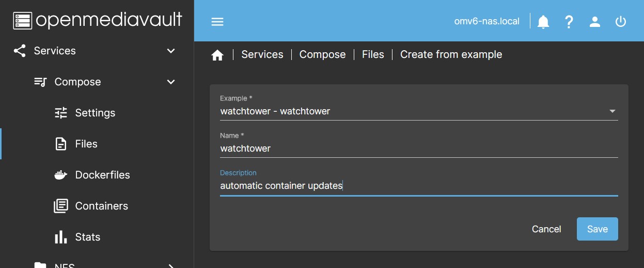This screenshot has width=644, height=268.
Task: Open Settings under Compose
Action: point(95,113)
